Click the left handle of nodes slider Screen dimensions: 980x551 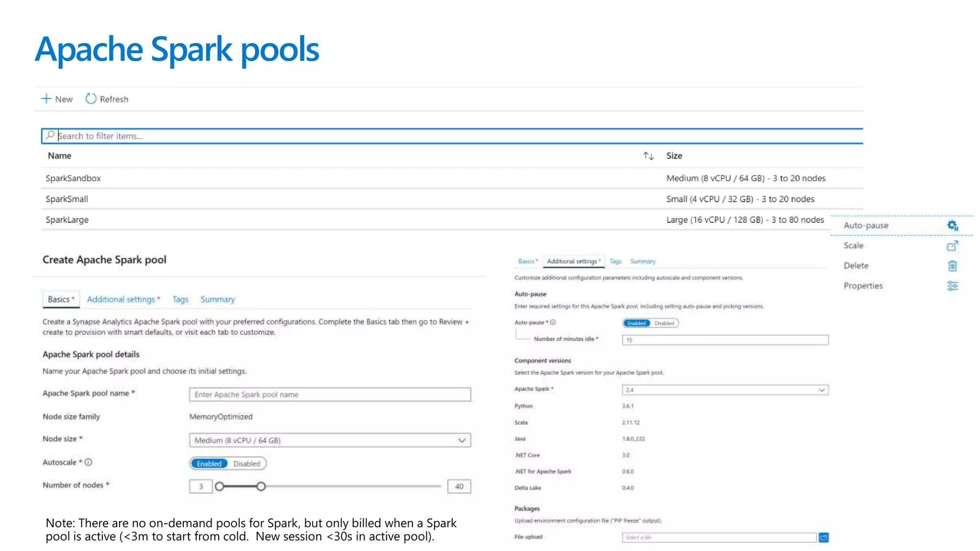pyautogui.click(x=219, y=486)
